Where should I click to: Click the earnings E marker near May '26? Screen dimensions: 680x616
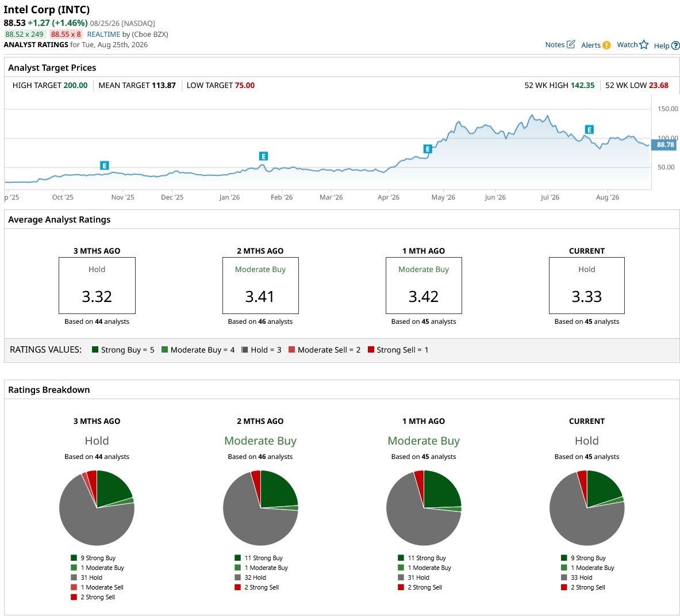pyautogui.click(x=428, y=149)
